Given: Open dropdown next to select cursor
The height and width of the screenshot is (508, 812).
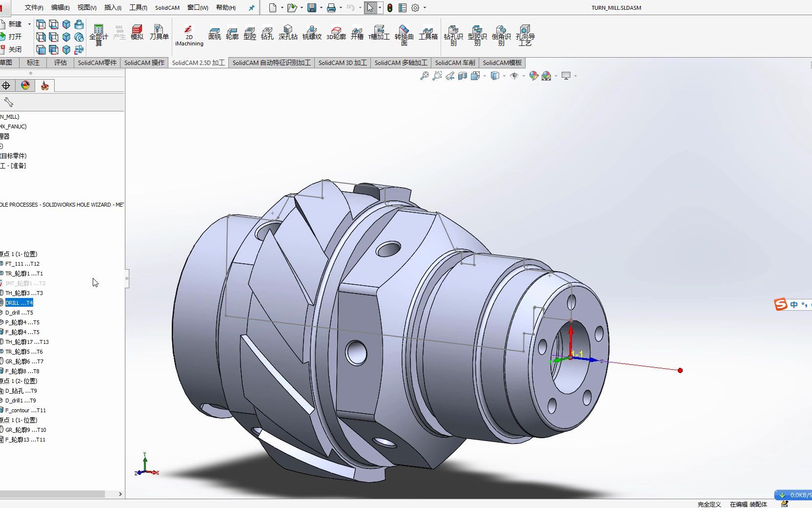Looking at the screenshot, I should click(380, 8).
